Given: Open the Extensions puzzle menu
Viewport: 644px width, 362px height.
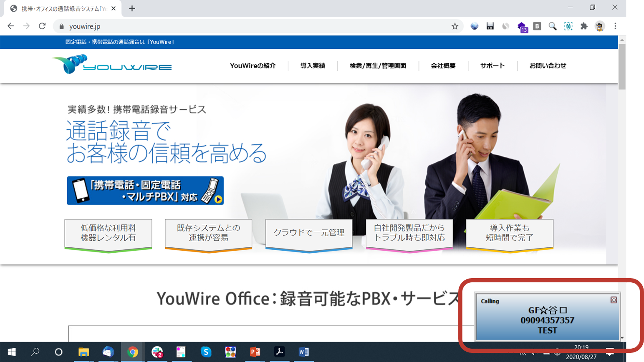Looking at the screenshot, I should click(584, 26).
